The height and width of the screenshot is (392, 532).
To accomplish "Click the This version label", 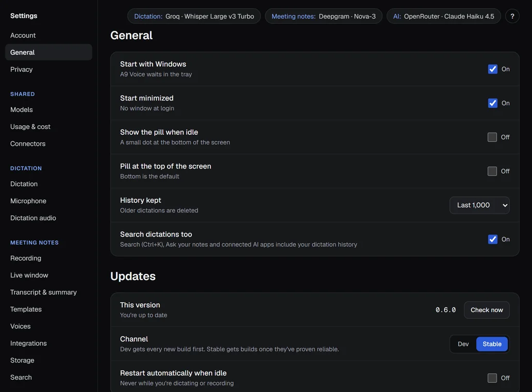I will (x=140, y=305).
